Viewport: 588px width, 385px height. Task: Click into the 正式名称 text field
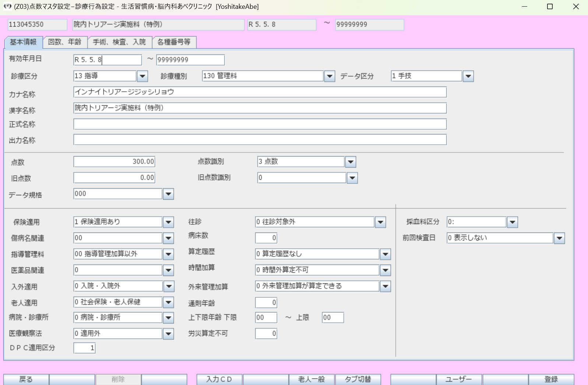coord(260,124)
